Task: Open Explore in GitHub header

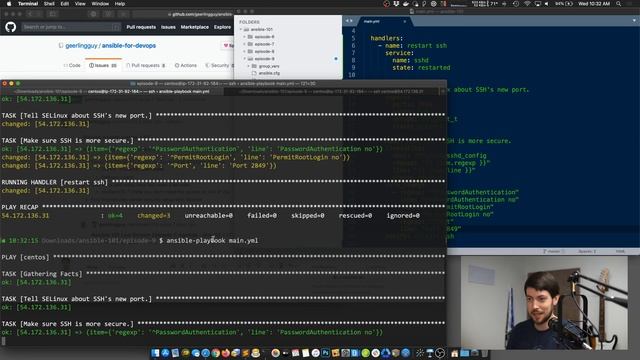Action: coord(222,27)
